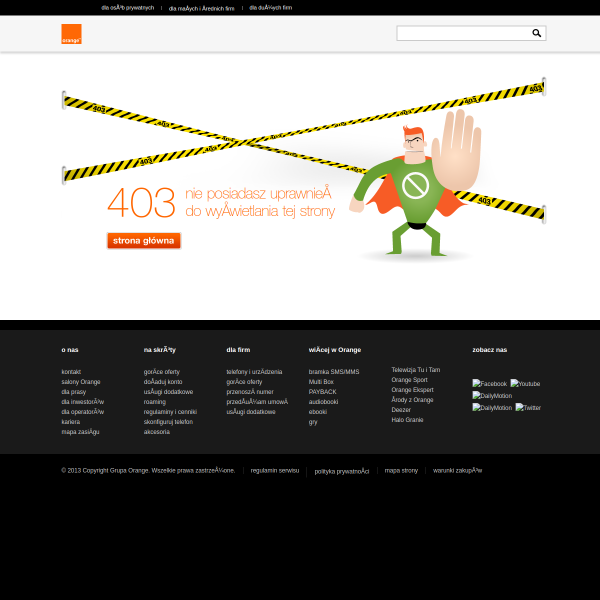
Task: Open the 'polityka prywatności' bottom link
Action: click(x=342, y=471)
